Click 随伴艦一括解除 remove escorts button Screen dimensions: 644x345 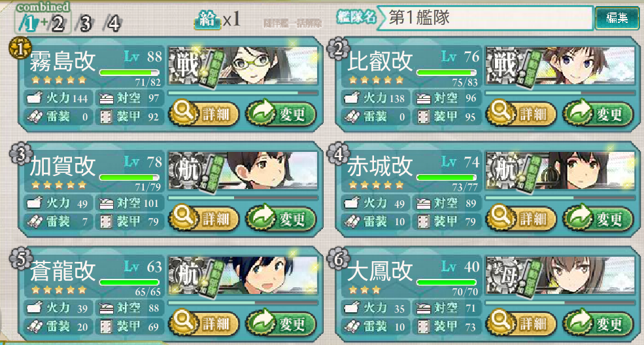coord(293,24)
